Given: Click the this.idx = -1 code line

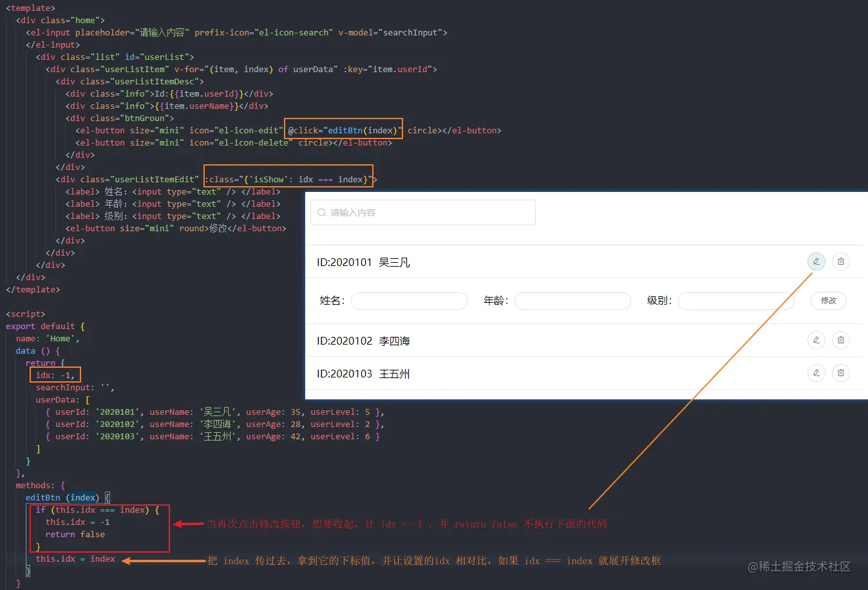Looking at the screenshot, I should point(77,522).
